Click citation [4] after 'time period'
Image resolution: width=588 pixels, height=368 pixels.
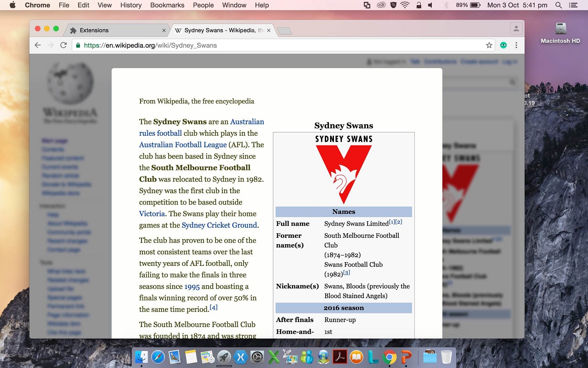pos(214,307)
